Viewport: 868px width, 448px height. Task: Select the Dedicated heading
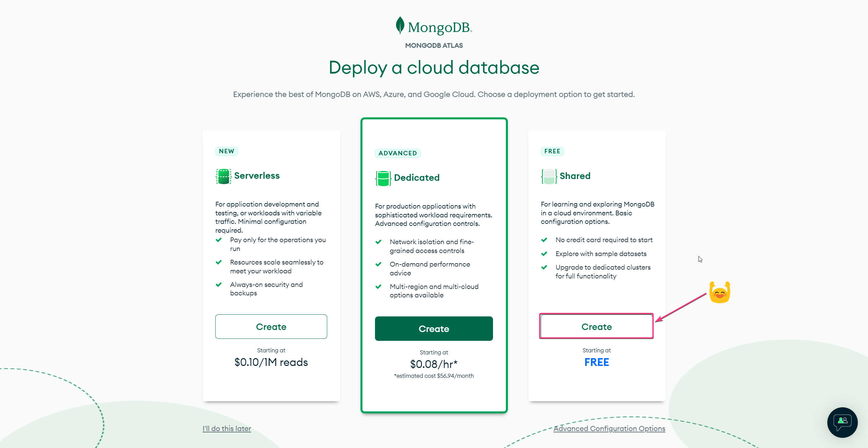[417, 178]
